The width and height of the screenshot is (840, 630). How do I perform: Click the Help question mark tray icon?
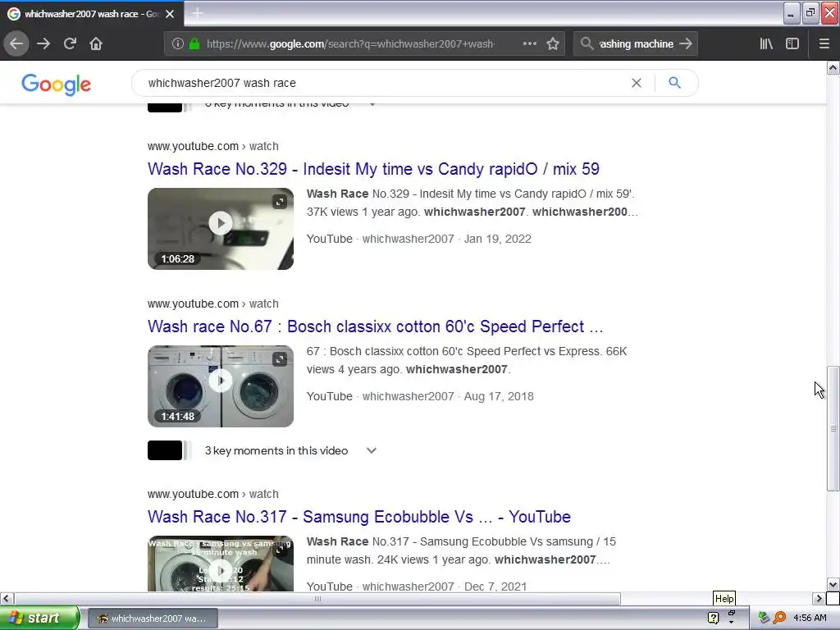pyautogui.click(x=713, y=619)
